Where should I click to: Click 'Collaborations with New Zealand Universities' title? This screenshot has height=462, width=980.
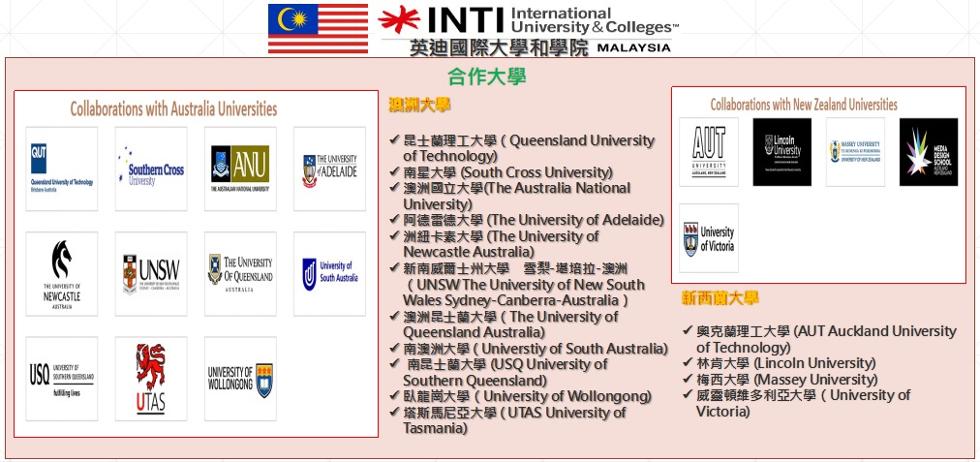point(804,105)
